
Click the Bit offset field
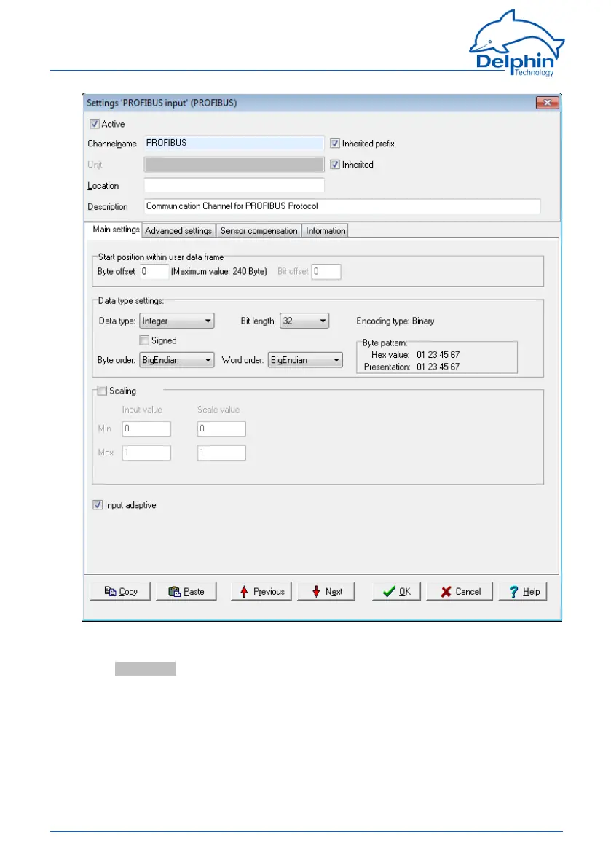[326, 271]
